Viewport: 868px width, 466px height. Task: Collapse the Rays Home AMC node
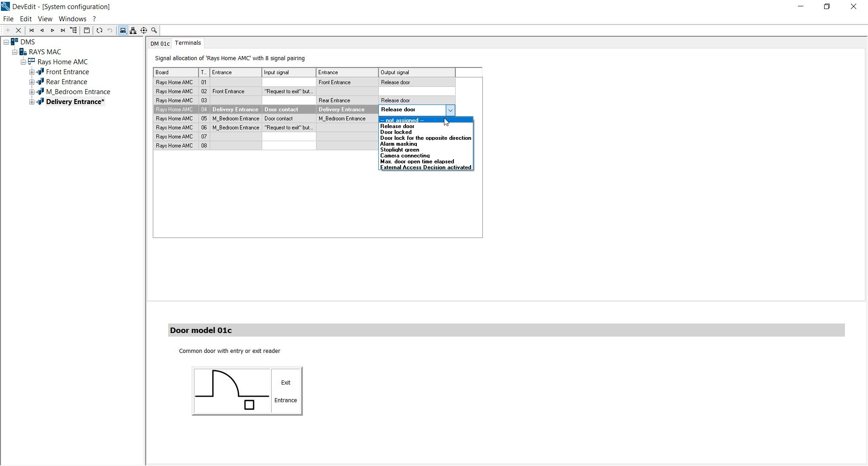23,62
